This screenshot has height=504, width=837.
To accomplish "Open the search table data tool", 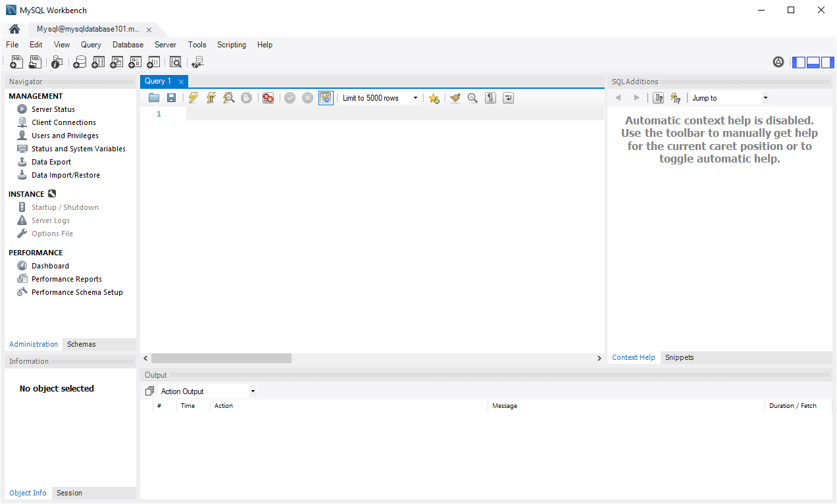I will (175, 61).
